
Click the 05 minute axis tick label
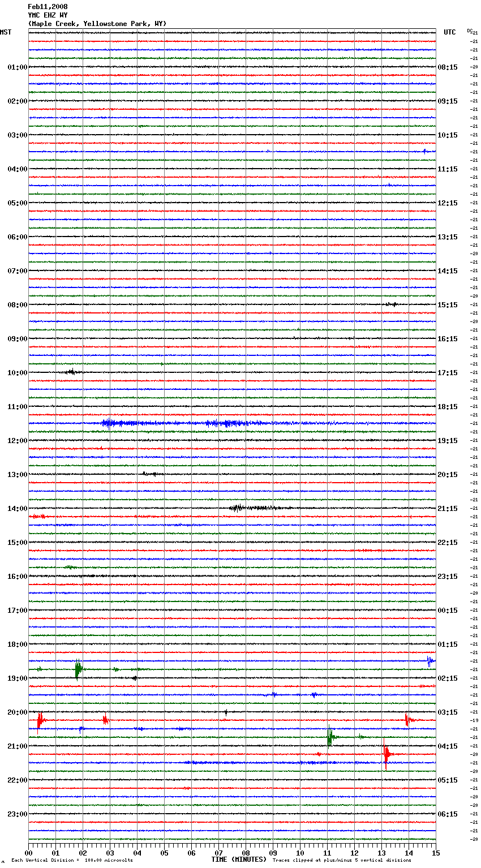click(x=164, y=853)
